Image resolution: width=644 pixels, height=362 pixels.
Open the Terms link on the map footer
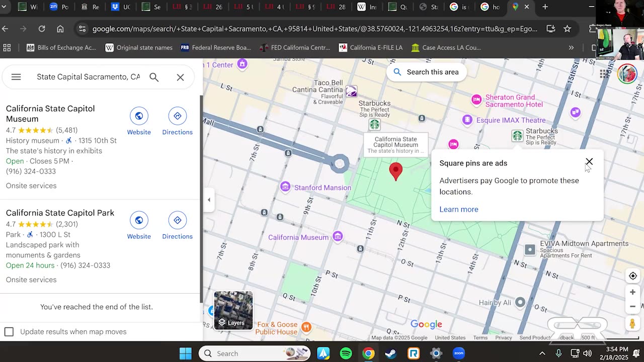point(480,338)
